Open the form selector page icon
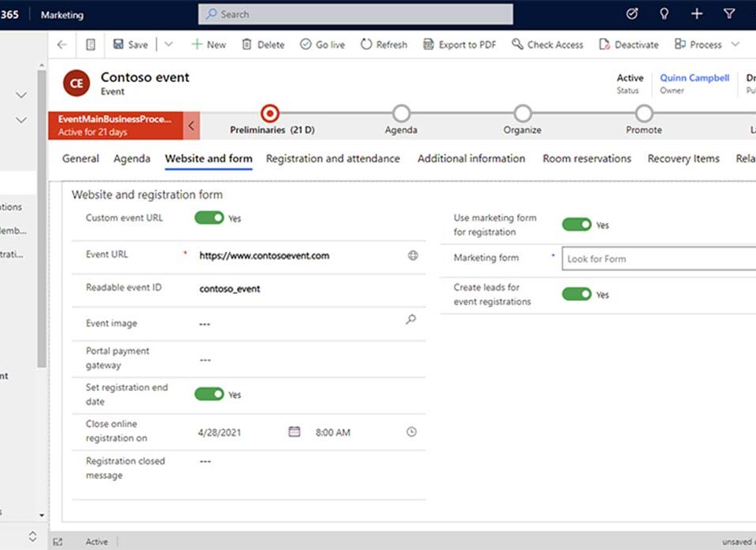This screenshot has height=550, width=756. 90,44
